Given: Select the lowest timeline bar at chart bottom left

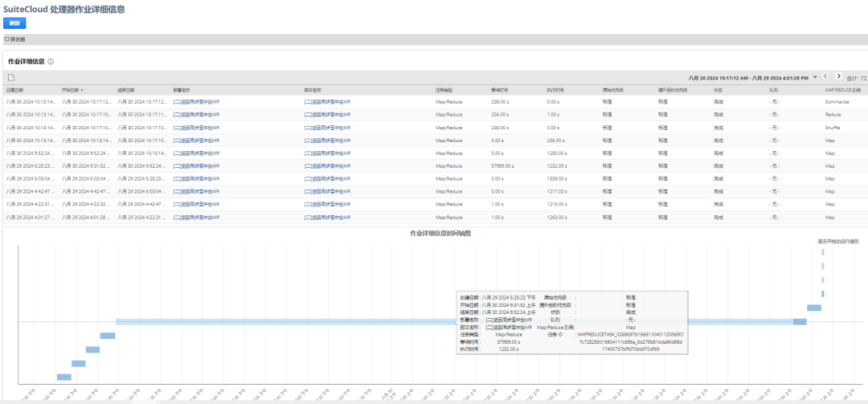Looking at the screenshot, I should click(64, 377).
